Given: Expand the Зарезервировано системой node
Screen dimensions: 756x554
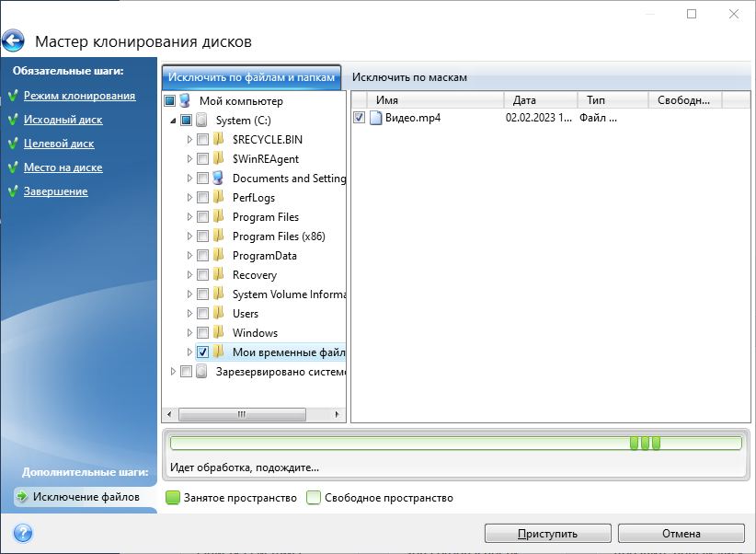Looking at the screenshot, I should [x=173, y=372].
